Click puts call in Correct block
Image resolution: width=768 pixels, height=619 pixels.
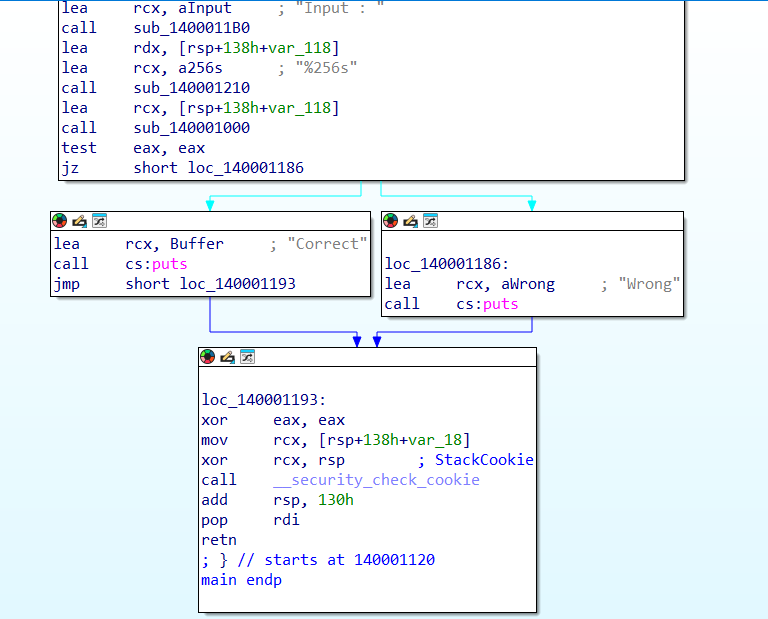[x=169, y=264]
